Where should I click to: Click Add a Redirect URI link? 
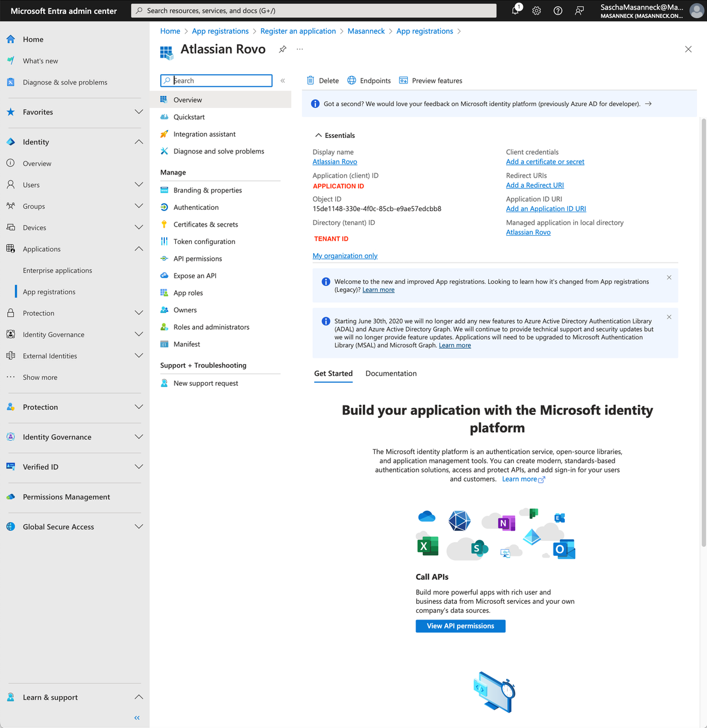535,185
